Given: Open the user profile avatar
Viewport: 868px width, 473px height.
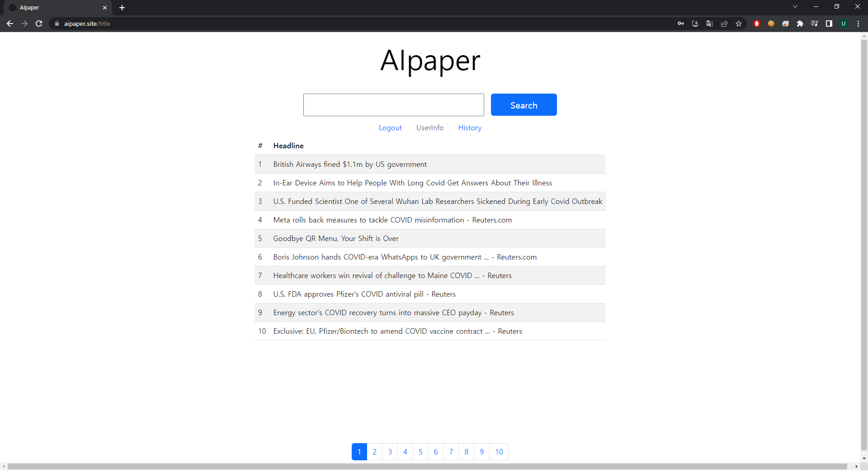Looking at the screenshot, I should [x=844, y=24].
